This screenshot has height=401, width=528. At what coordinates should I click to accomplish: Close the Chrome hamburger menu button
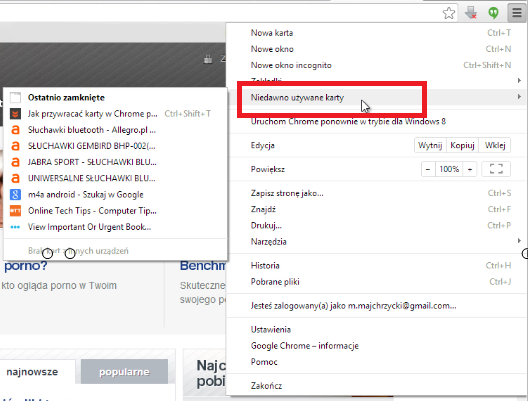[517, 13]
